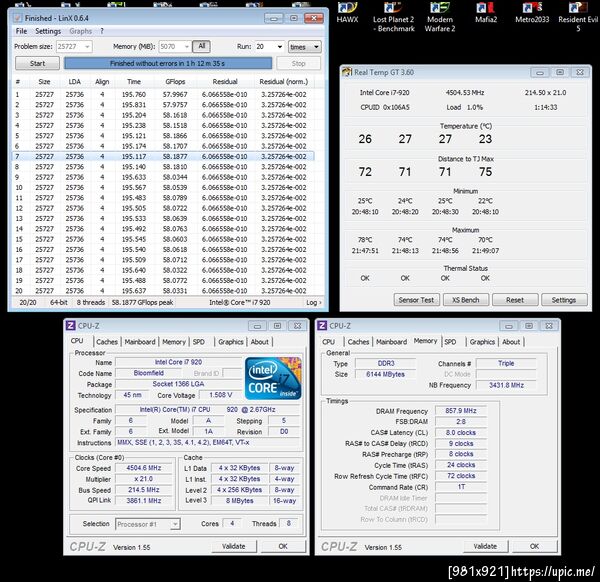The height and width of the screenshot is (582, 600).
Task: Toggle the All memory button in LinX
Action: coord(201,46)
